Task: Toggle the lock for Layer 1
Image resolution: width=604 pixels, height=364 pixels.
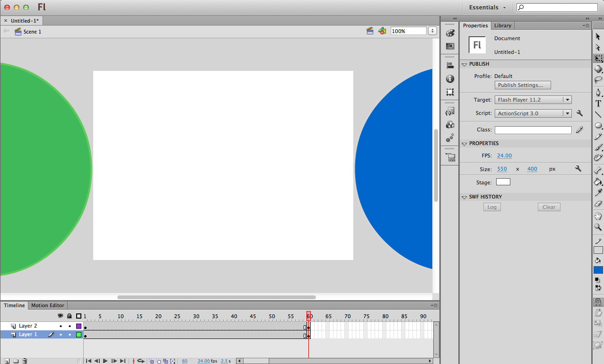Action: pos(70,335)
